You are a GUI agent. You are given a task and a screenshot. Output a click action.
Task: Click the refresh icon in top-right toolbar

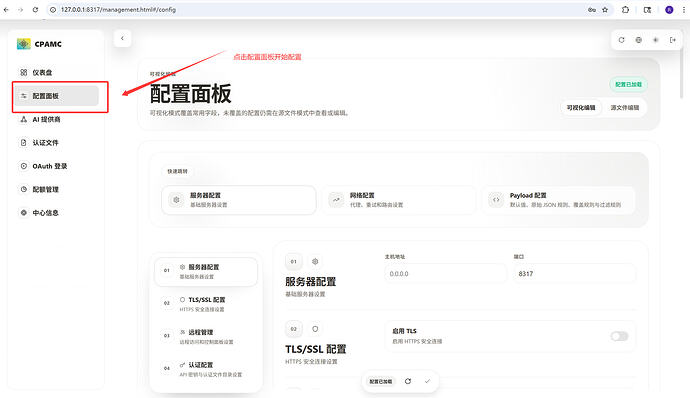621,40
